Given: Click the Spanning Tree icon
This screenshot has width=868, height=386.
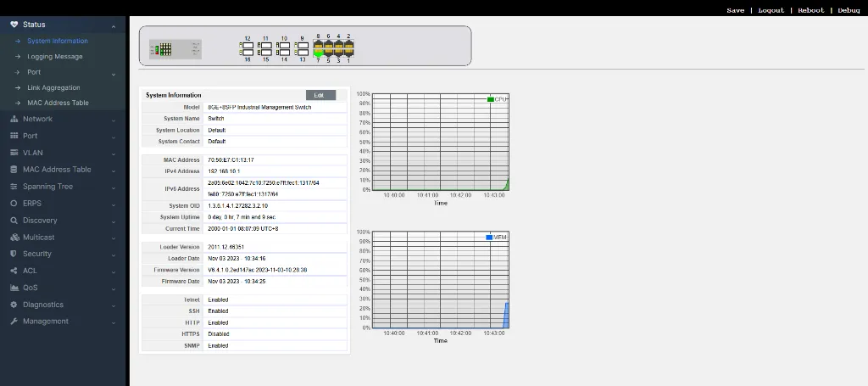Looking at the screenshot, I should click(14, 187).
